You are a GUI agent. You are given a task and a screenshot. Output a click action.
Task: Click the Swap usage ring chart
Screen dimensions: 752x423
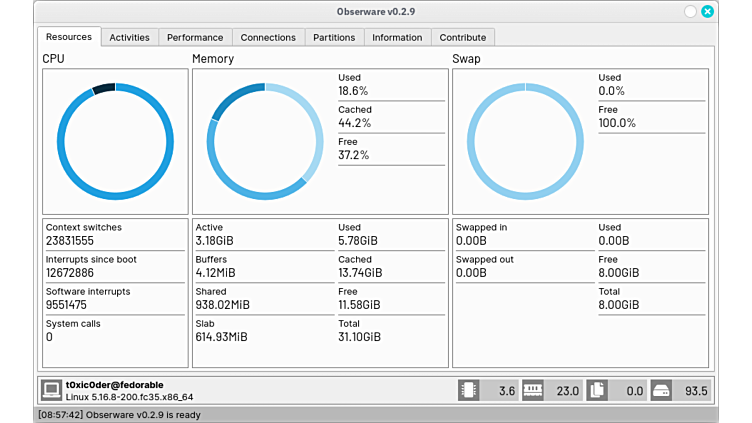(x=525, y=141)
